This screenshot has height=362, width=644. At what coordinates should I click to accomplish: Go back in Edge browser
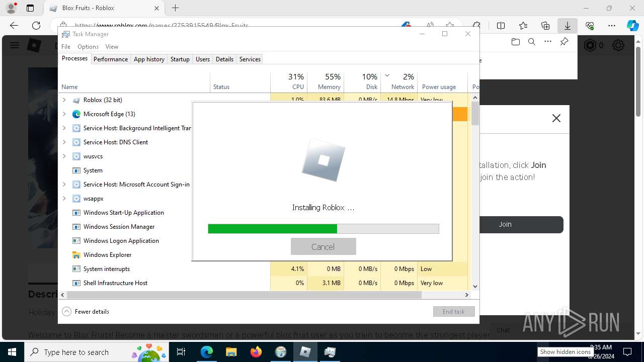coord(14,26)
